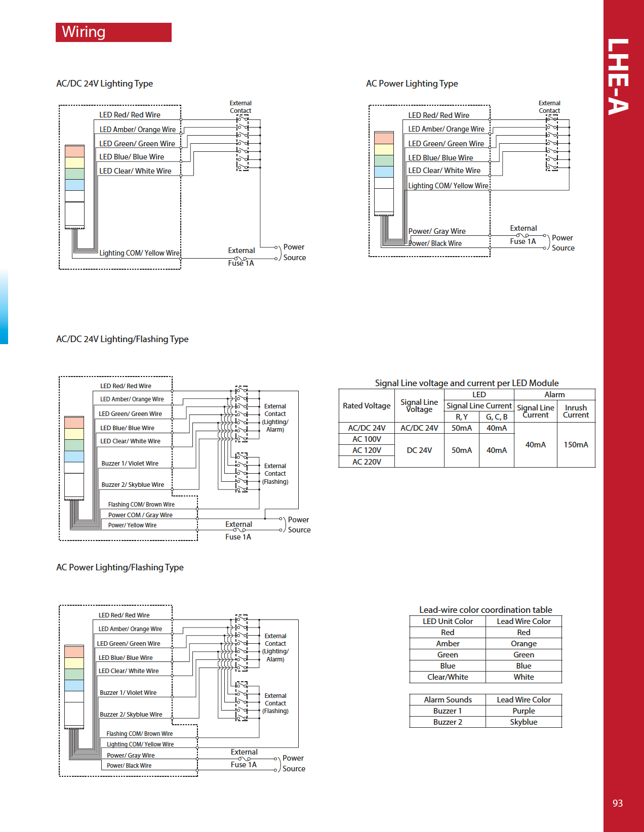Click the red Wiring heading banner
This screenshot has width=644, height=832.
click(113, 32)
